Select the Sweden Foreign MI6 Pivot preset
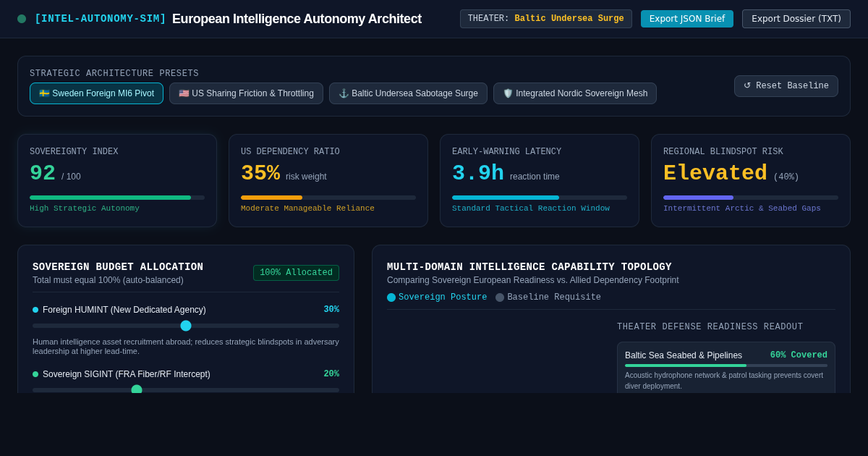The width and height of the screenshot is (868, 456). click(96, 93)
